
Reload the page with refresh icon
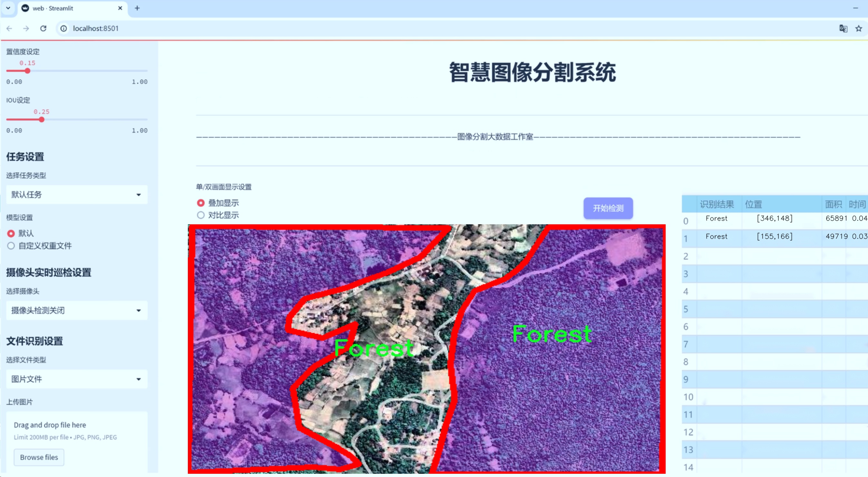[43, 29]
